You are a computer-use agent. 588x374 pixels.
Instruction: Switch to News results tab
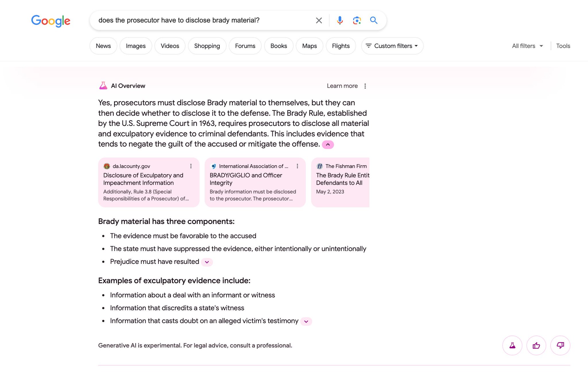pos(103,46)
